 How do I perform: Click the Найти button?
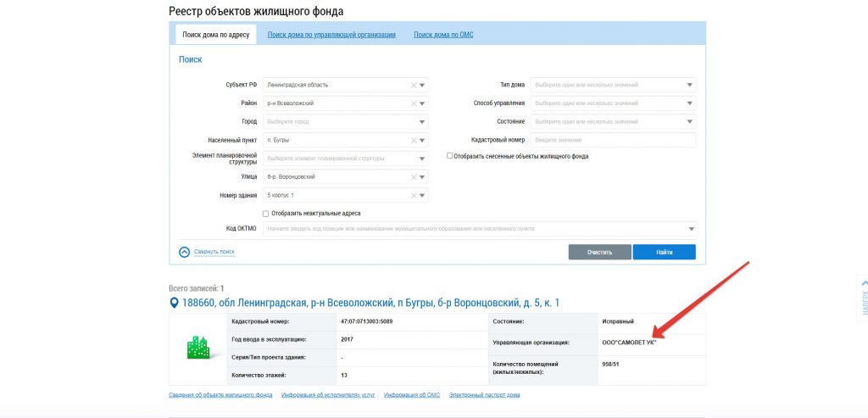coord(665,252)
